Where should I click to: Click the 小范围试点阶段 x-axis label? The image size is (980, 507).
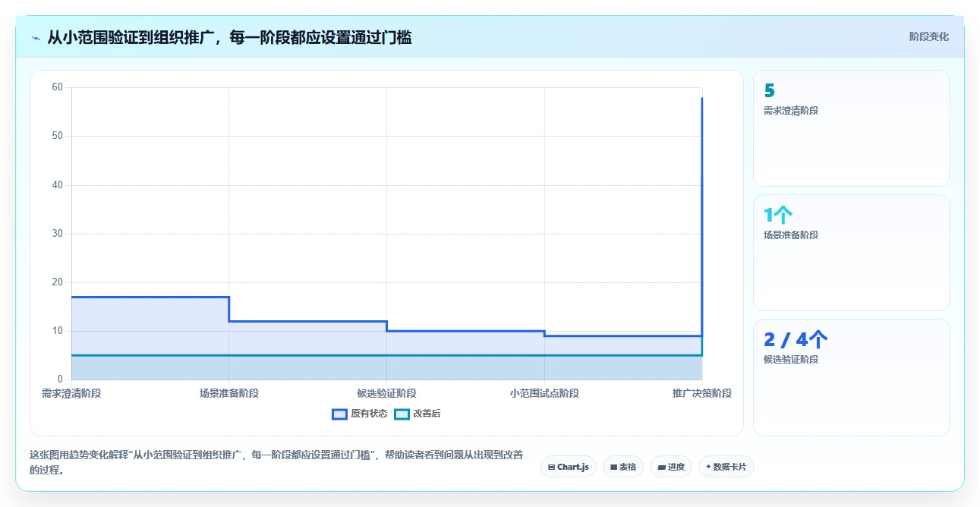click(544, 393)
